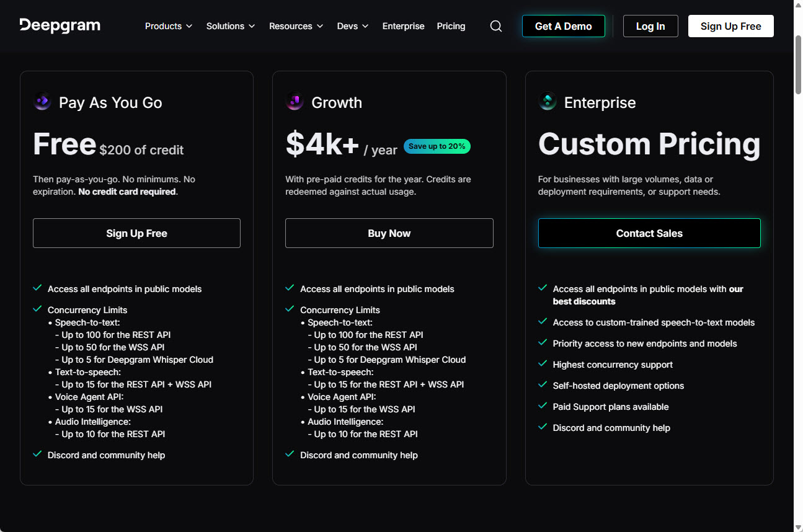The width and height of the screenshot is (803, 532).
Task: Click the Get A Demo button
Action: [x=564, y=26]
